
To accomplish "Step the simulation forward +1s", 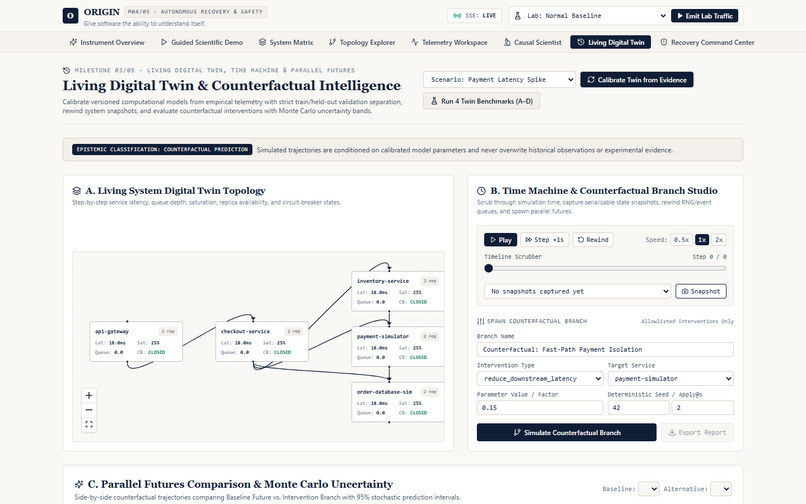I will (x=545, y=240).
